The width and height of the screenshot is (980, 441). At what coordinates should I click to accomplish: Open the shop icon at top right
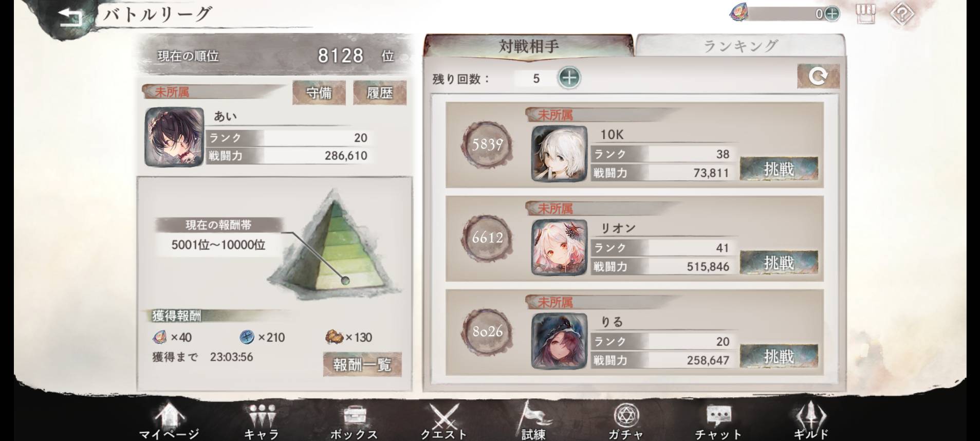tap(865, 14)
